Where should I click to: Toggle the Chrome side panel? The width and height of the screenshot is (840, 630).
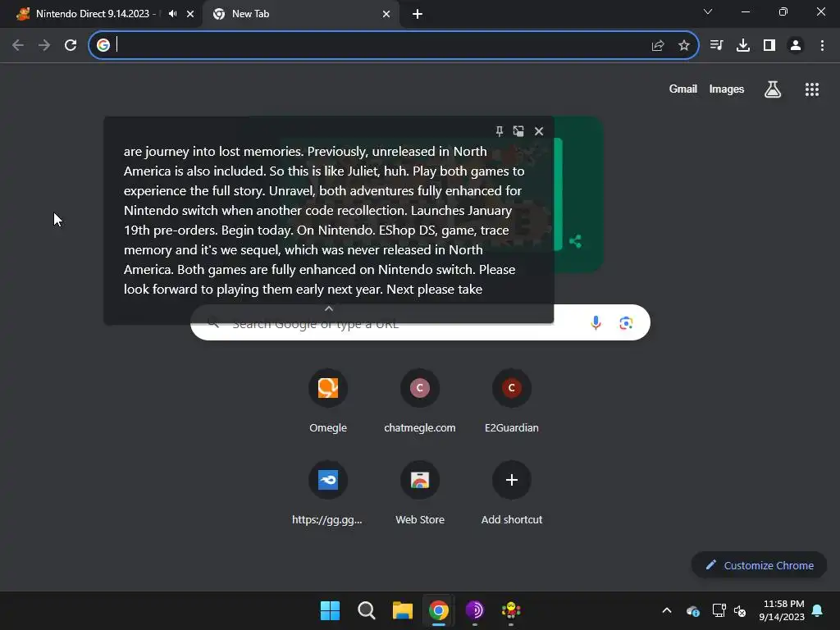[x=769, y=45]
